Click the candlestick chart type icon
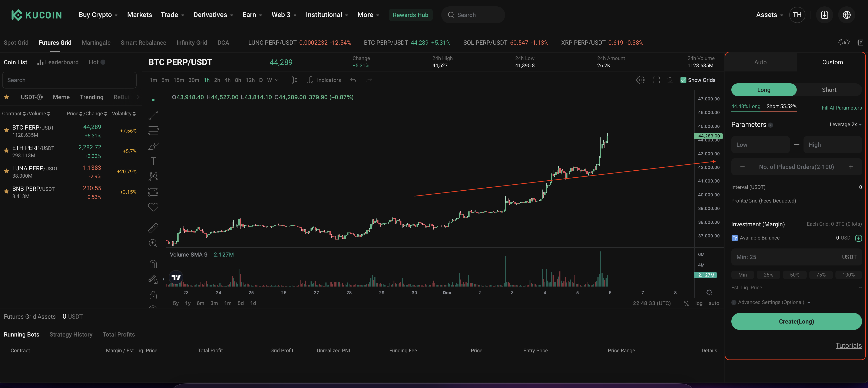Viewport: 868px width, 388px height. (x=294, y=80)
